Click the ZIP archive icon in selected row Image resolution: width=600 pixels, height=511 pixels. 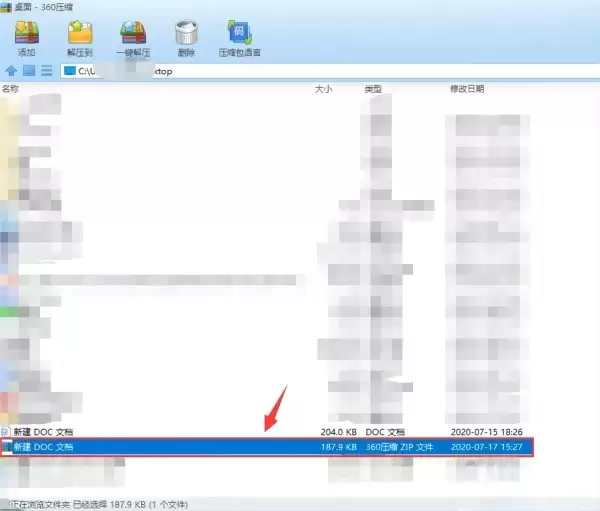click(x=7, y=447)
